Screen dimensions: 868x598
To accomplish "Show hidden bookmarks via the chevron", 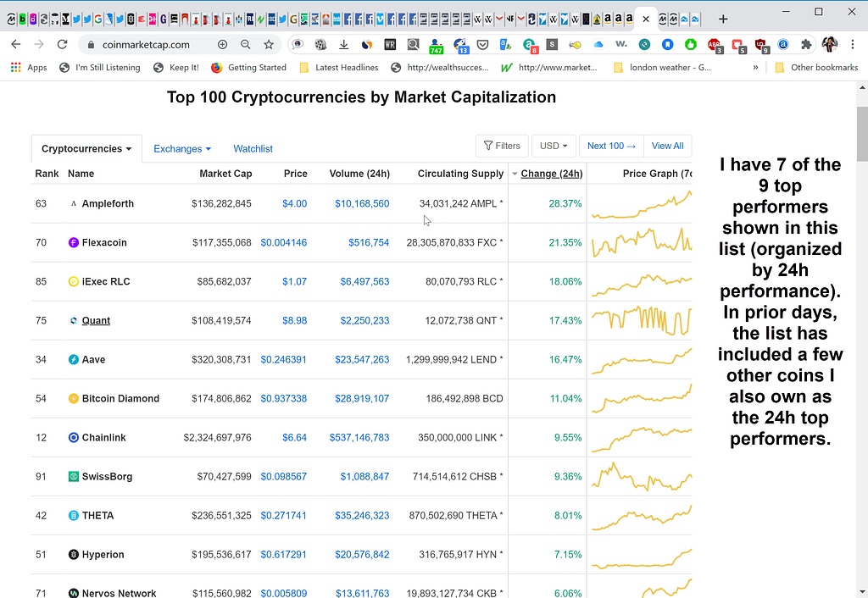I will coord(755,68).
